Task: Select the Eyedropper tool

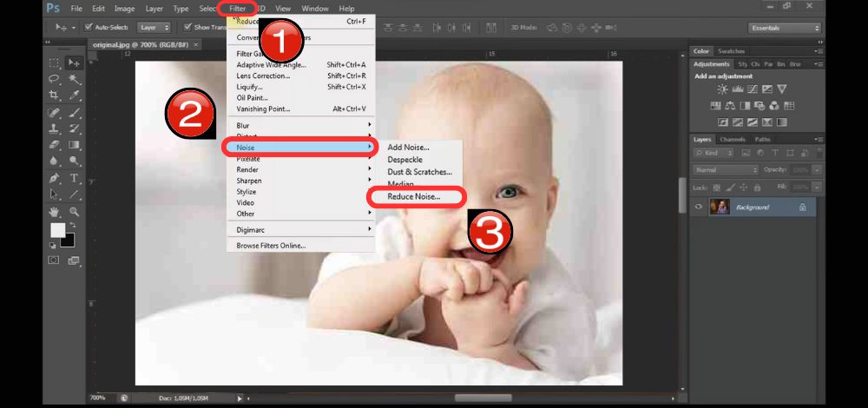Action: coord(74,95)
